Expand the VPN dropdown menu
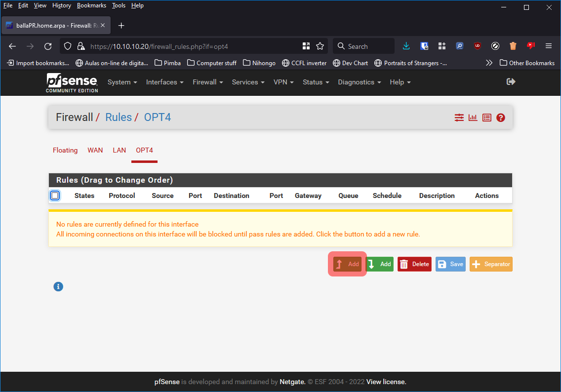This screenshot has height=392, width=561. click(x=283, y=82)
